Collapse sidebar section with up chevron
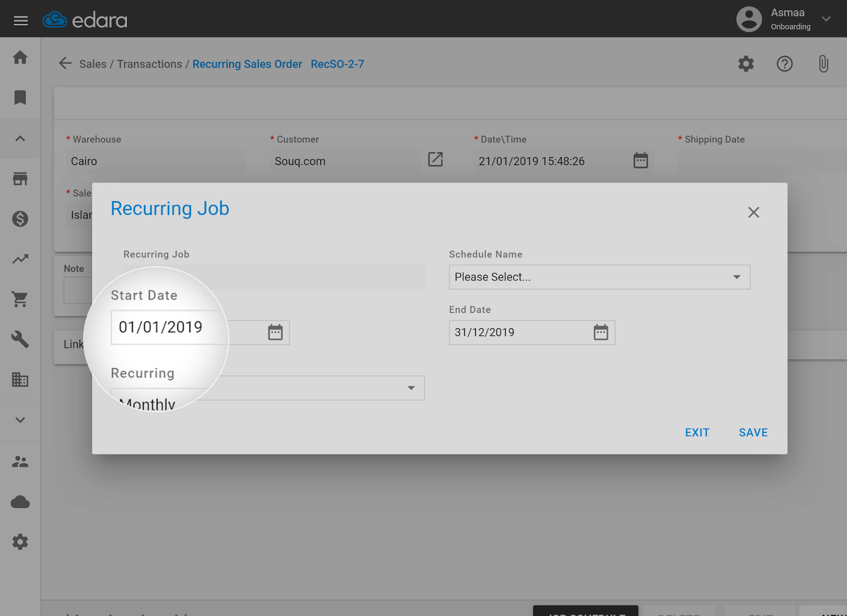The width and height of the screenshot is (847, 616). (x=20, y=139)
